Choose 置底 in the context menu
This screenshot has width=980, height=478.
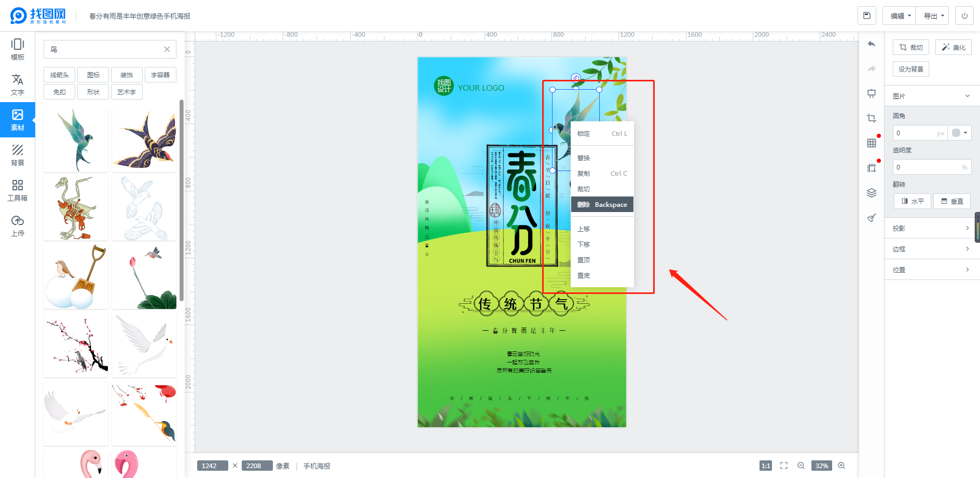click(x=602, y=275)
